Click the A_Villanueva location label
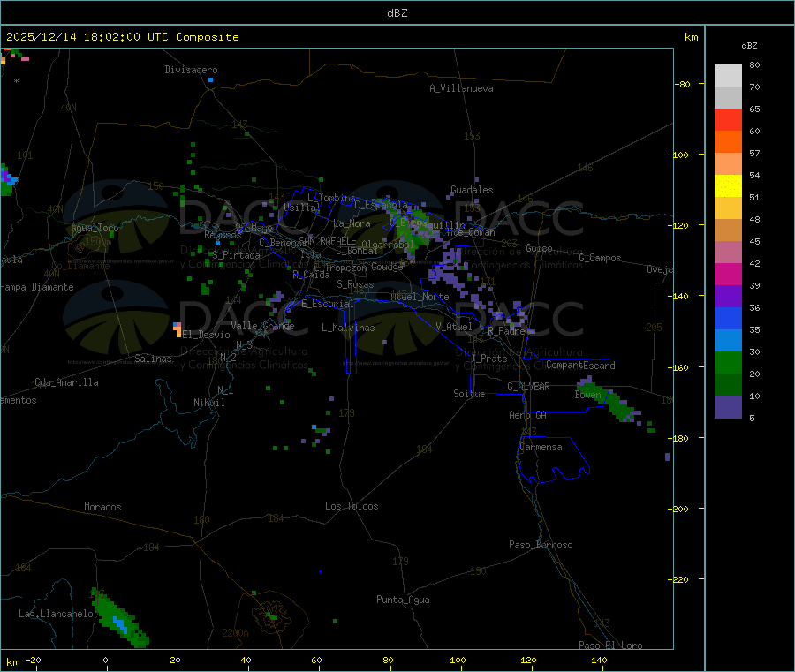The height and width of the screenshot is (672, 795). point(461,88)
